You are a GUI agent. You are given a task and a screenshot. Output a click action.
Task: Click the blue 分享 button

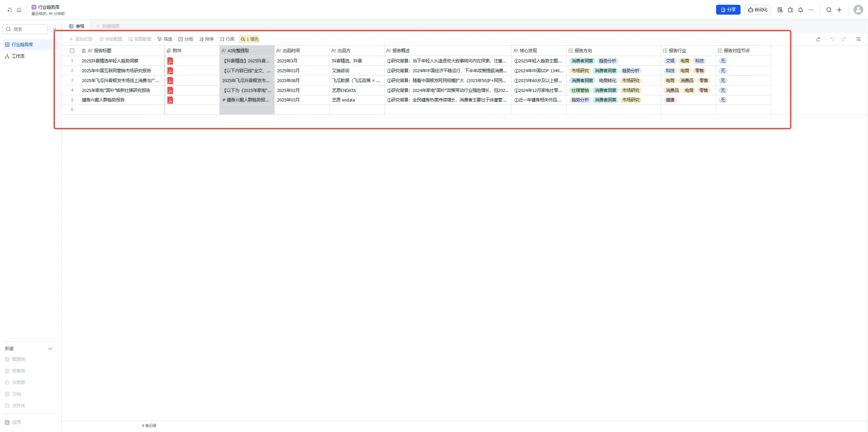point(728,10)
